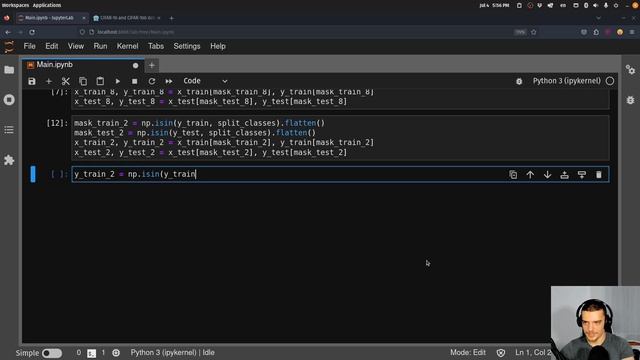
Task: Insert a cell below the active cell icon
Action: pos(582,175)
